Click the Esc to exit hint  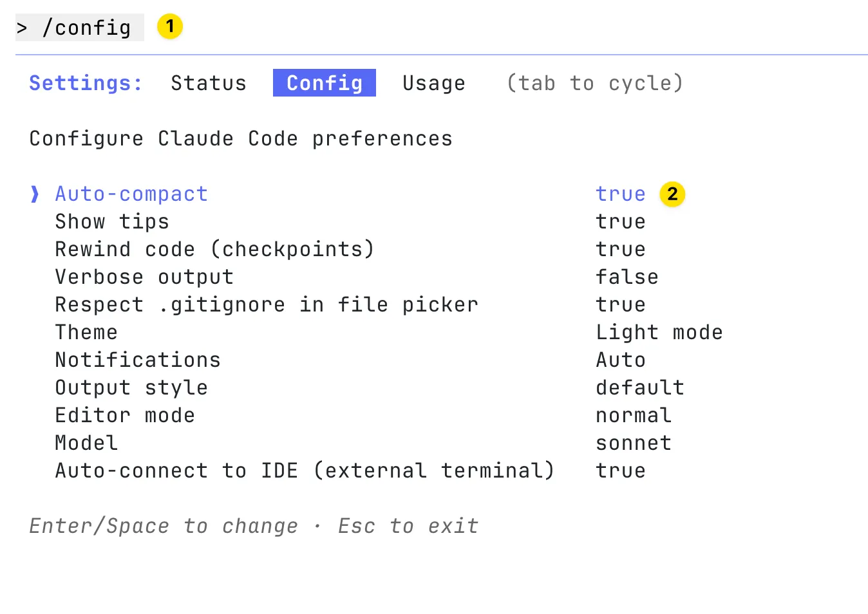pos(408,526)
